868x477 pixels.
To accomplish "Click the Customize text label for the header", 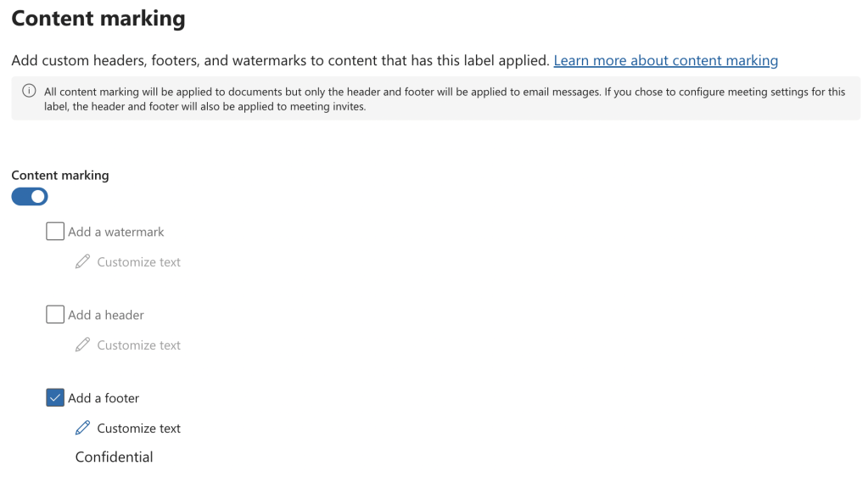I will tap(138, 345).
